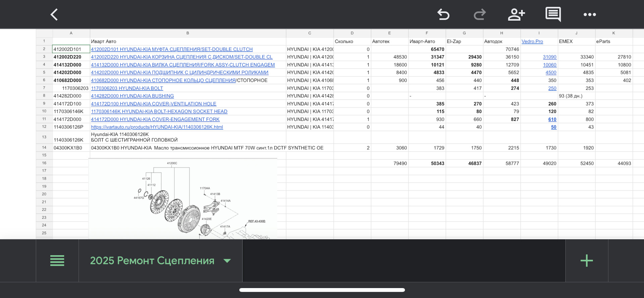Select the clutch parts diagram image

tap(183, 199)
